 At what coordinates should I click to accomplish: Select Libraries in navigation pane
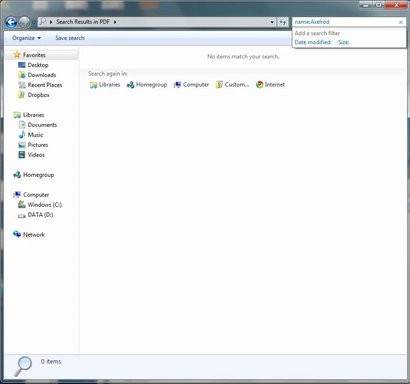click(33, 115)
